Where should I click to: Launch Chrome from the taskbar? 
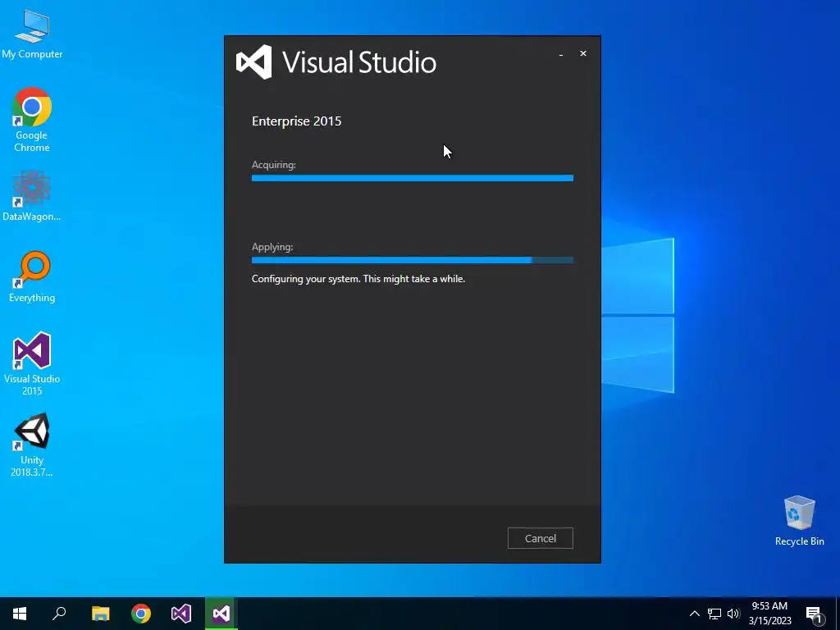coord(141,614)
